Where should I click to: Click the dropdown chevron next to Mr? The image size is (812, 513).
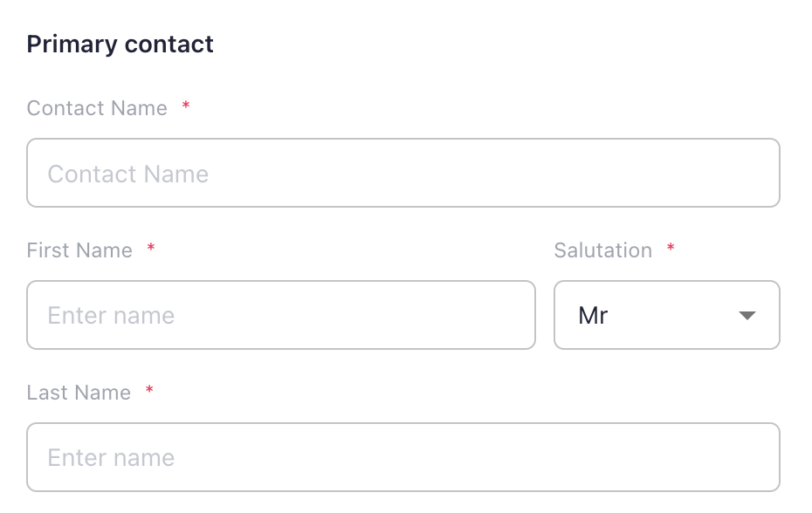click(747, 315)
